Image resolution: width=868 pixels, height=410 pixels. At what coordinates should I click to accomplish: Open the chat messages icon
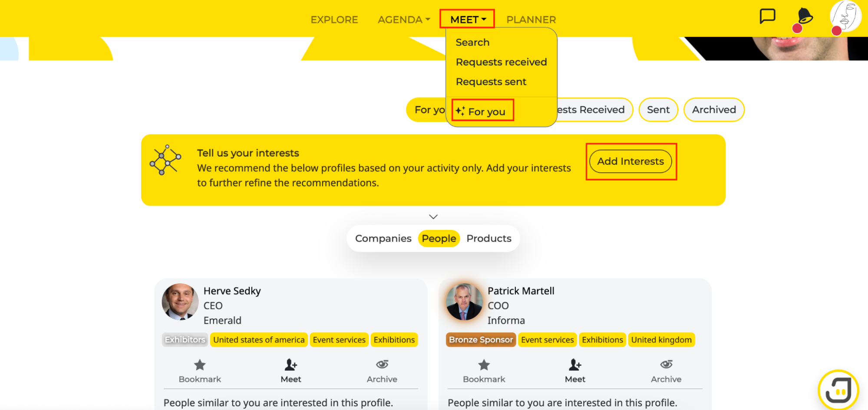(767, 16)
